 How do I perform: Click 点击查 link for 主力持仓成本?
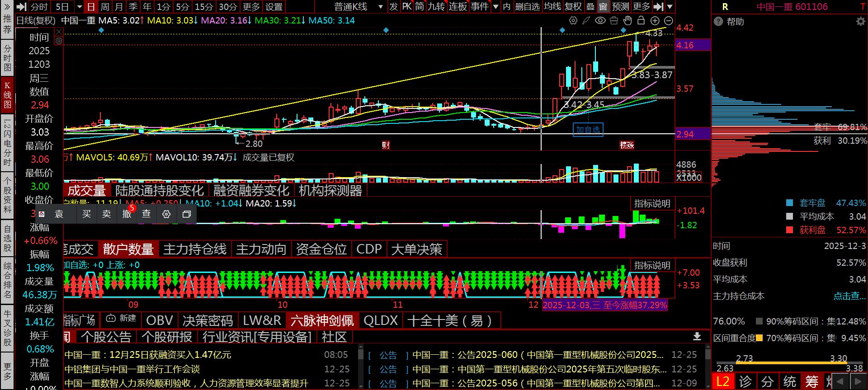coord(849,296)
